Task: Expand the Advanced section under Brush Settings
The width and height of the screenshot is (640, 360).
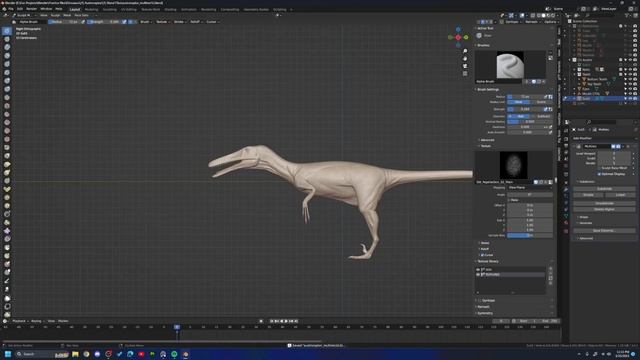Action: click(487, 140)
